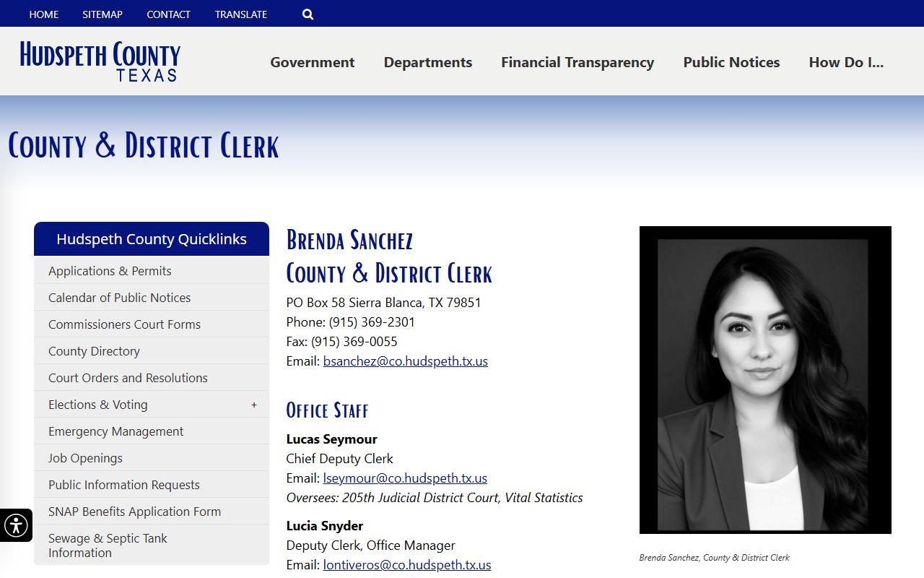Open SNAP Benefits Application Form quicklink

(152, 512)
